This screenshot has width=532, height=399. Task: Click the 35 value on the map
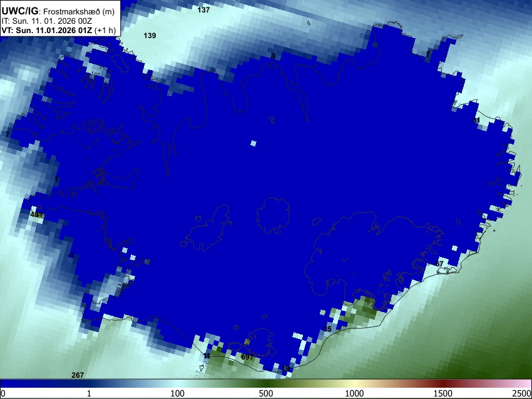(x=327, y=329)
